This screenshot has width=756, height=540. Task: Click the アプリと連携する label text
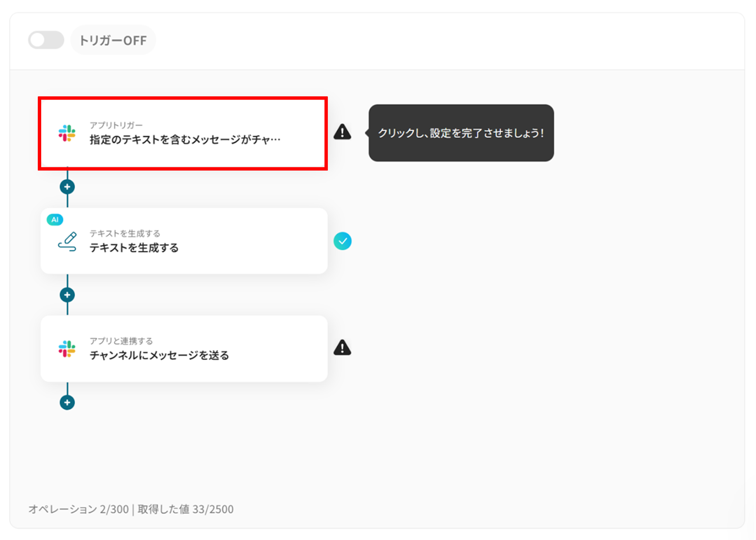pos(121,341)
